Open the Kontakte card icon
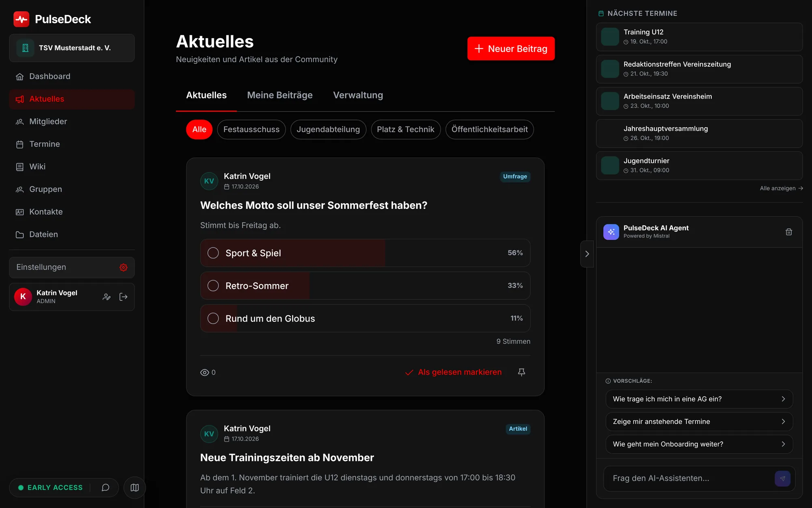 click(x=19, y=212)
